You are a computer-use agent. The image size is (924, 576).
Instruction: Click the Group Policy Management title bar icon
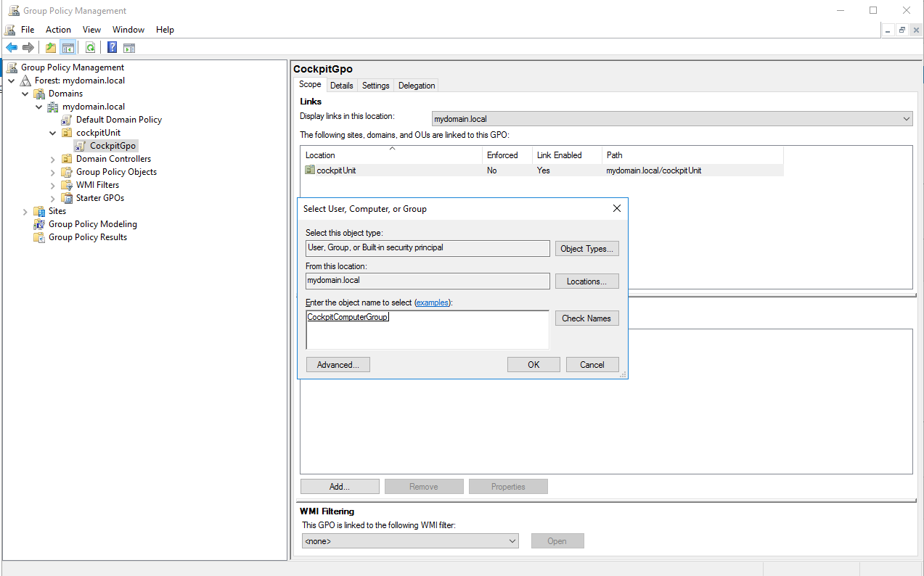[13, 11]
